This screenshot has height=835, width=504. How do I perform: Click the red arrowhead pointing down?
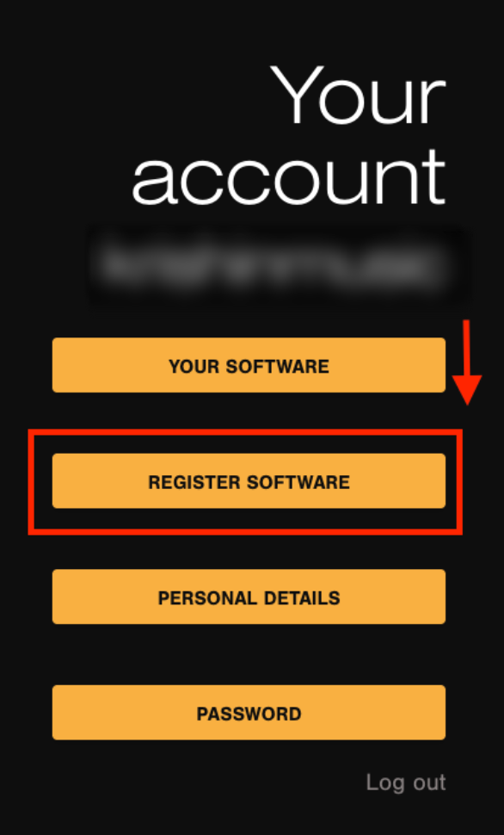tap(467, 390)
